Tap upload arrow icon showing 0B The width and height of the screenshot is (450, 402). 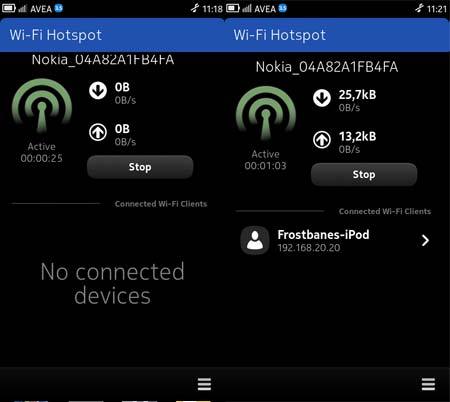98,132
